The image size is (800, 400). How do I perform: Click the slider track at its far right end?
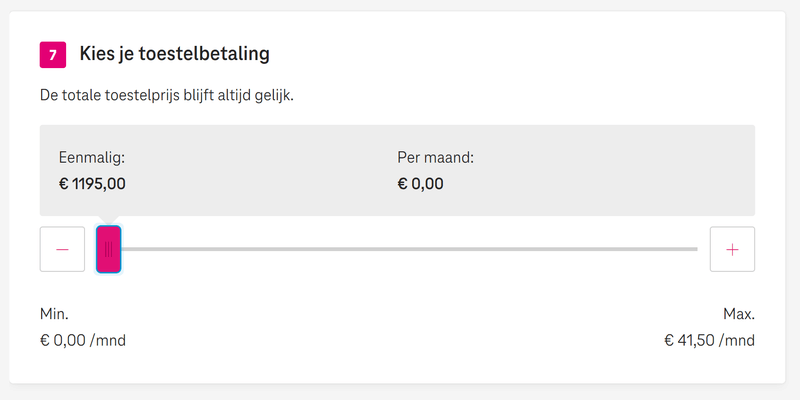692,249
